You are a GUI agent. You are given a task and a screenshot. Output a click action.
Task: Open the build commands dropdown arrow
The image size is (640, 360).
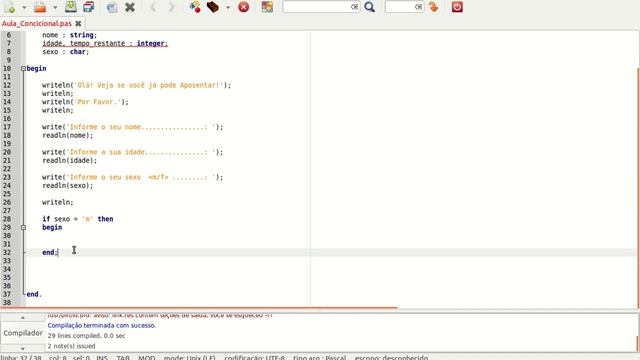click(x=228, y=7)
